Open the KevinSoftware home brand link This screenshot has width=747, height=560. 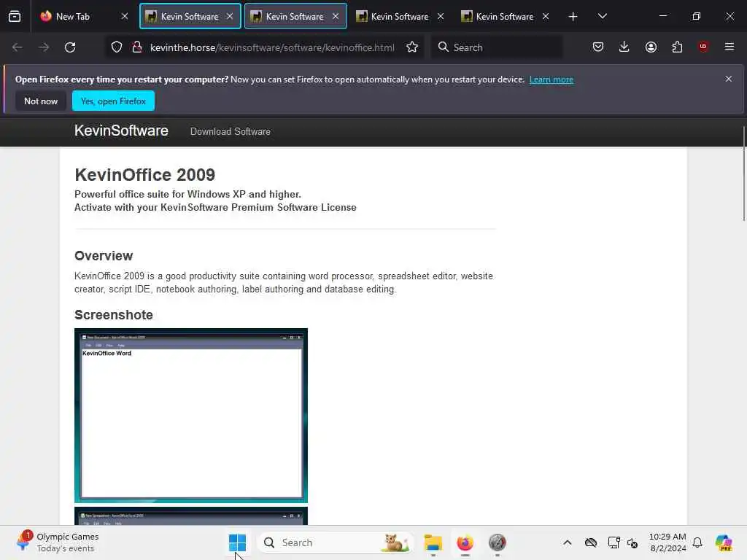pyautogui.click(x=121, y=131)
